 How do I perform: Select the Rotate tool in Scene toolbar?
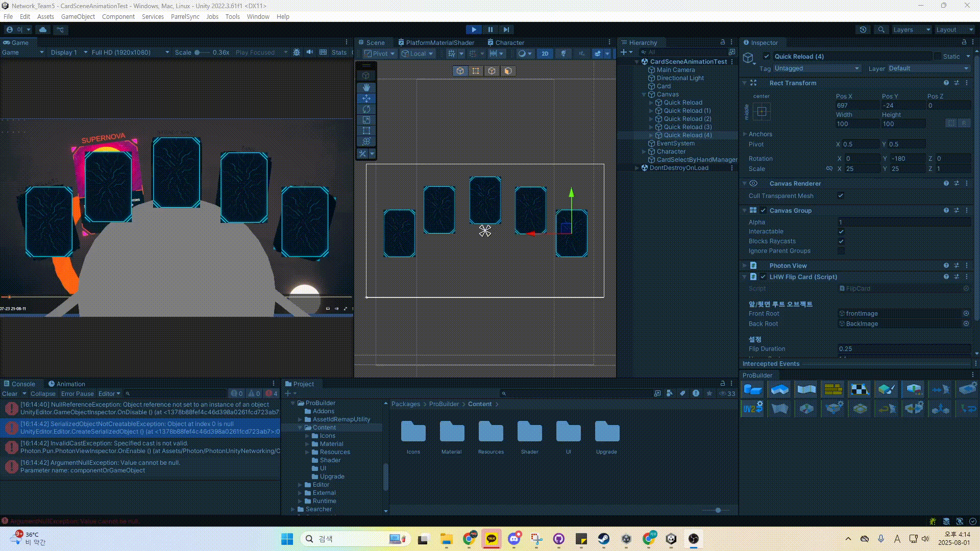(x=366, y=109)
